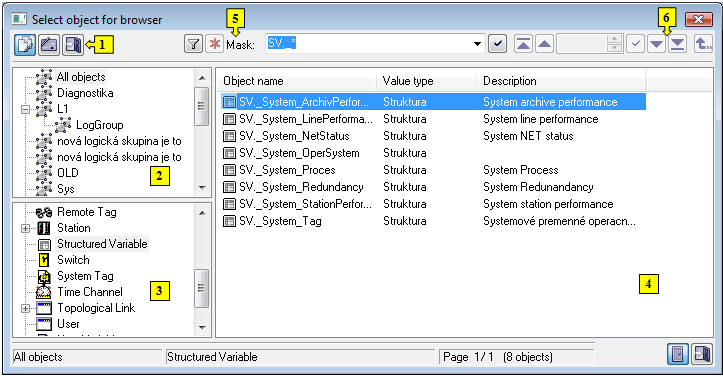Apply mask with checkmark button next to Mask field
Image resolution: width=723 pixels, height=377 pixels.
pos(497,44)
